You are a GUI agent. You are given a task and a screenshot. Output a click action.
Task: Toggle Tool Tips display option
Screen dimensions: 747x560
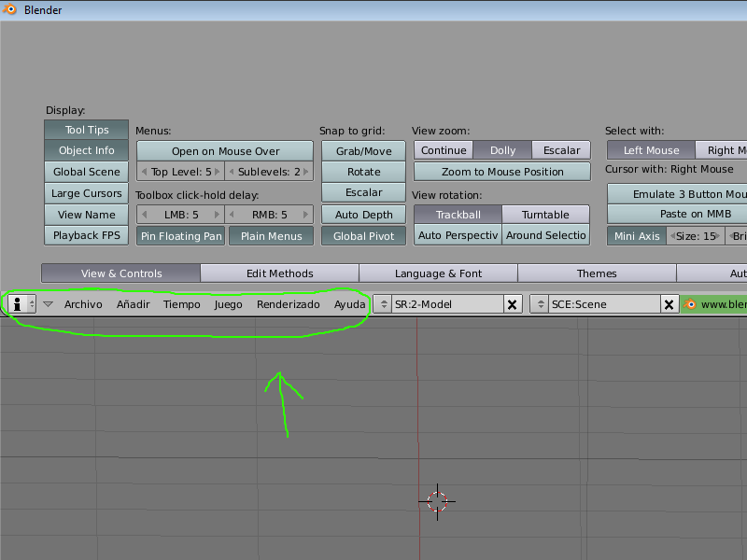click(87, 130)
